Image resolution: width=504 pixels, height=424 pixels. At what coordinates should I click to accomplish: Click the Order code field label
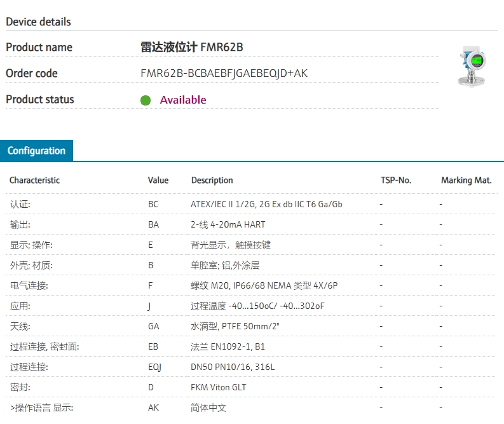[32, 73]
